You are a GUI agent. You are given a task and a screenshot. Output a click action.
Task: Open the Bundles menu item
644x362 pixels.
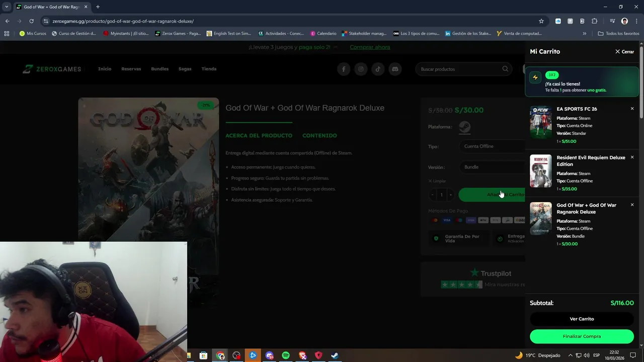click(x=160, y=69)
